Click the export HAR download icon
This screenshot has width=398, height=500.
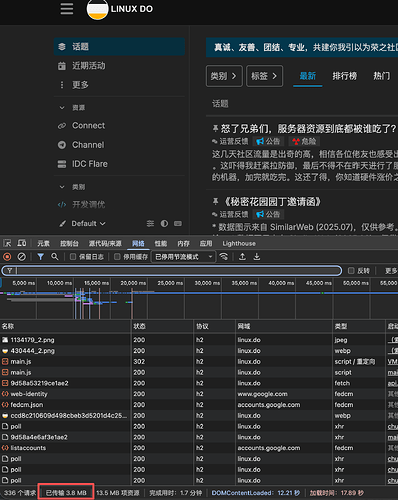tap(257, 256)
